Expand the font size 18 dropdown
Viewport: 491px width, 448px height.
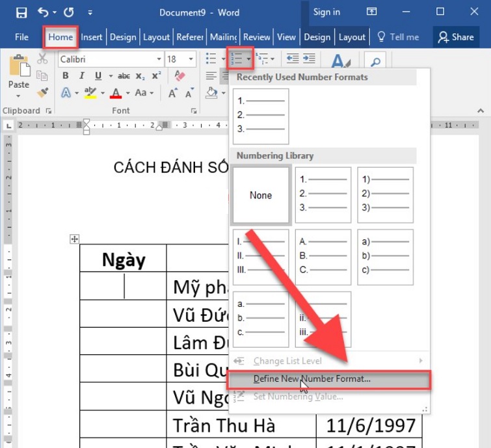(191, 59)
